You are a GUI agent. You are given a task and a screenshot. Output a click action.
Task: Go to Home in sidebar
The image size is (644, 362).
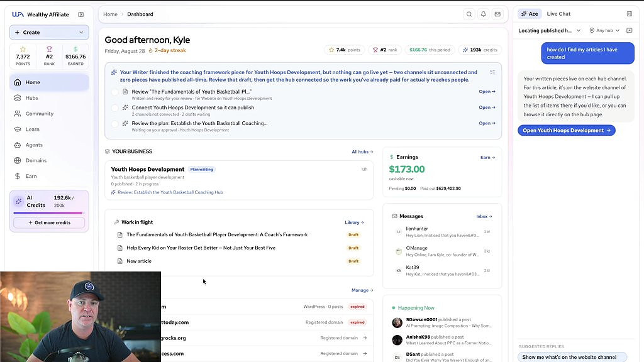point(49,82)
